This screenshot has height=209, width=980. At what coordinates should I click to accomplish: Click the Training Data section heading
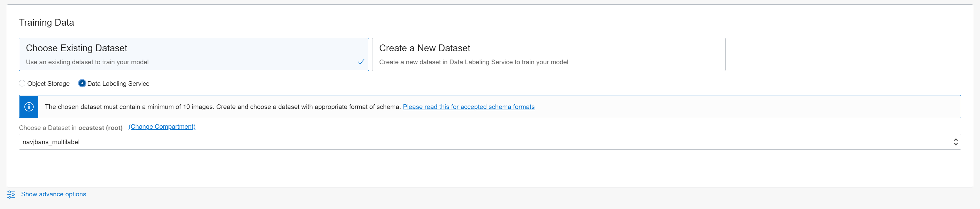[x=46, y=23]
